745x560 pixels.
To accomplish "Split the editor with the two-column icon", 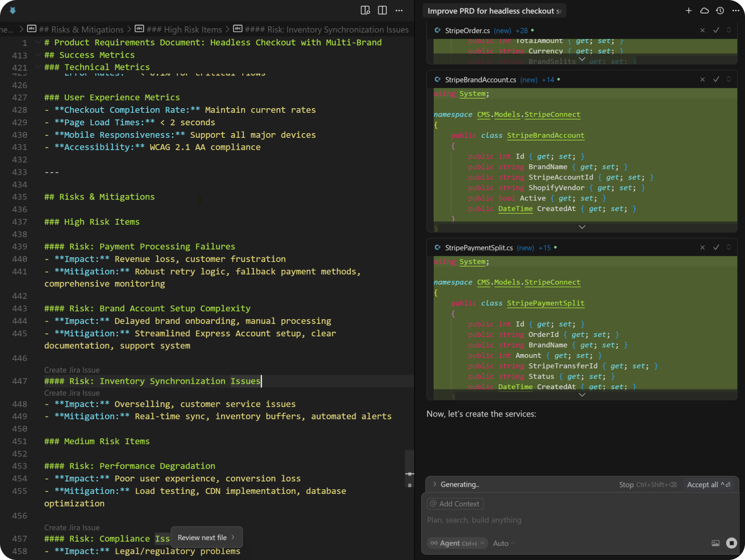I will click(x=382, y=10).
